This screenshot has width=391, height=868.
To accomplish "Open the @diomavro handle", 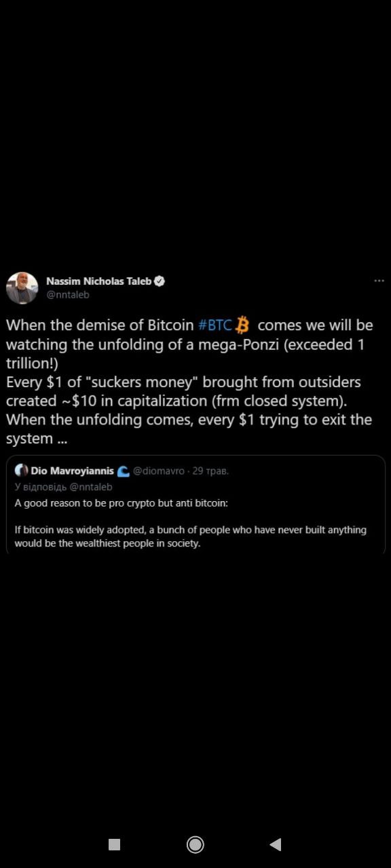I will 158,471.
